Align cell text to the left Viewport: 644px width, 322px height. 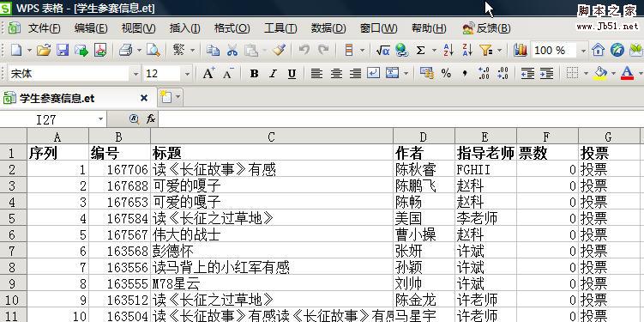click(x=316, y=74)
